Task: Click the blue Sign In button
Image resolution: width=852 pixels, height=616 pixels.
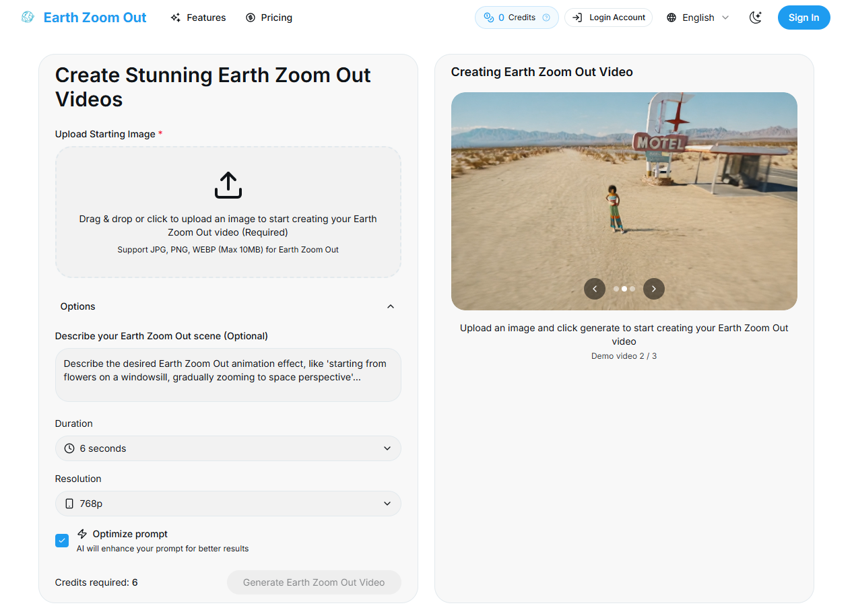Action: tap(804, 18)
